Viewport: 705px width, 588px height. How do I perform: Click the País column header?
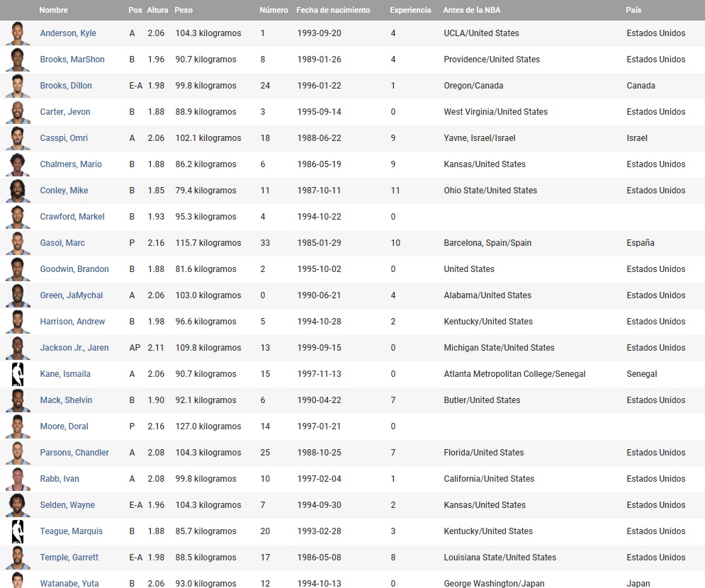[x=633, y=10]
